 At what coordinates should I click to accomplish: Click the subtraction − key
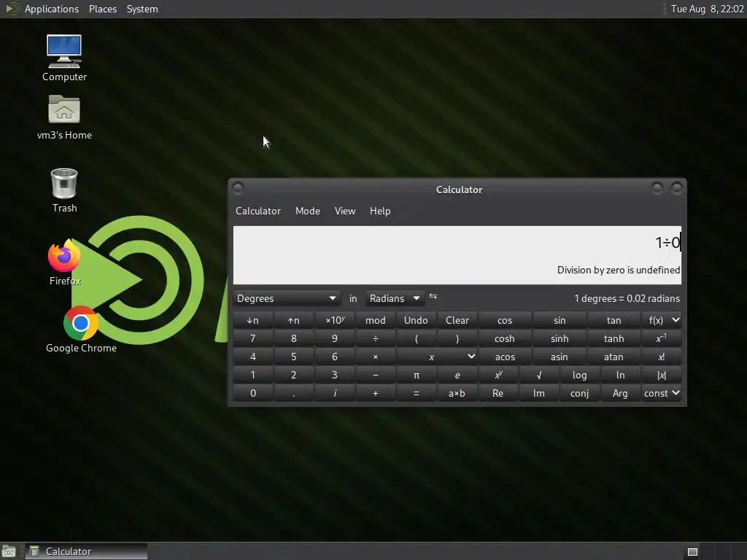376,376
